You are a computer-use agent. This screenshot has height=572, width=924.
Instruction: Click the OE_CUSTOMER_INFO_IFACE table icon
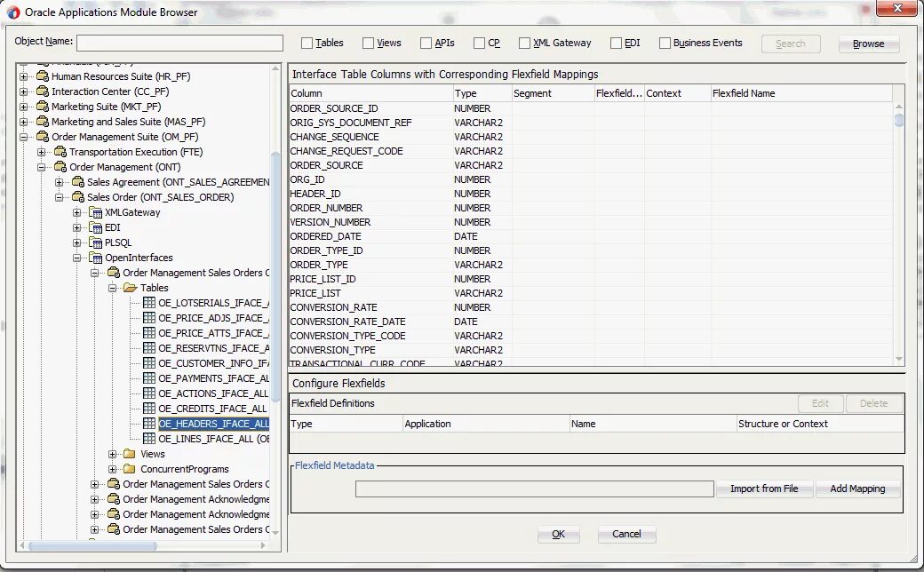click(149, 363)
